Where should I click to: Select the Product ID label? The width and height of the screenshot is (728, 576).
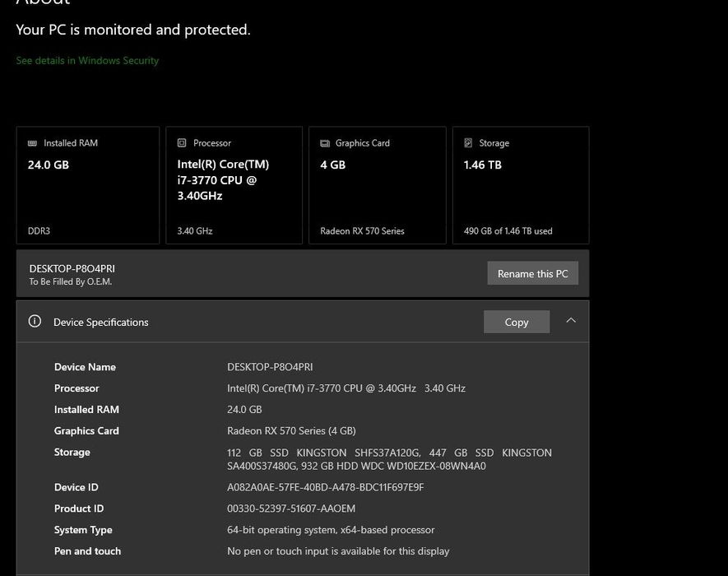click(x=79, y=509)
